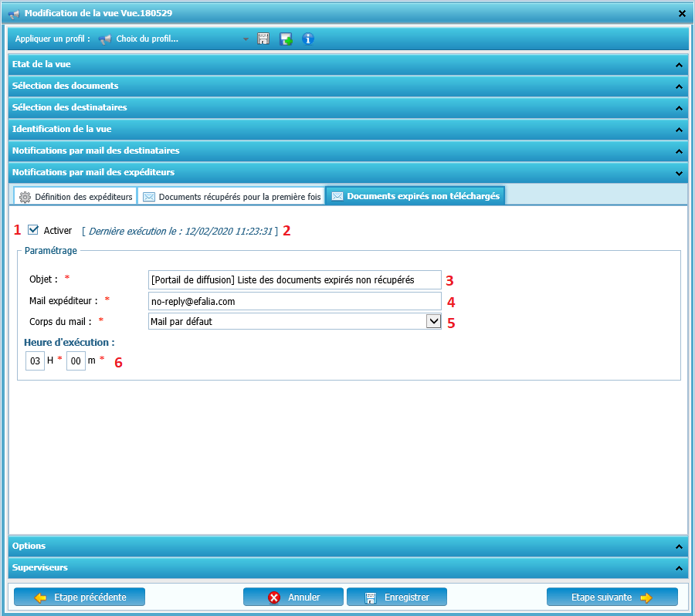Click the save profile floppy disk icon
The height and width of the screenshot is (616, 695).
tap(263, 39)
